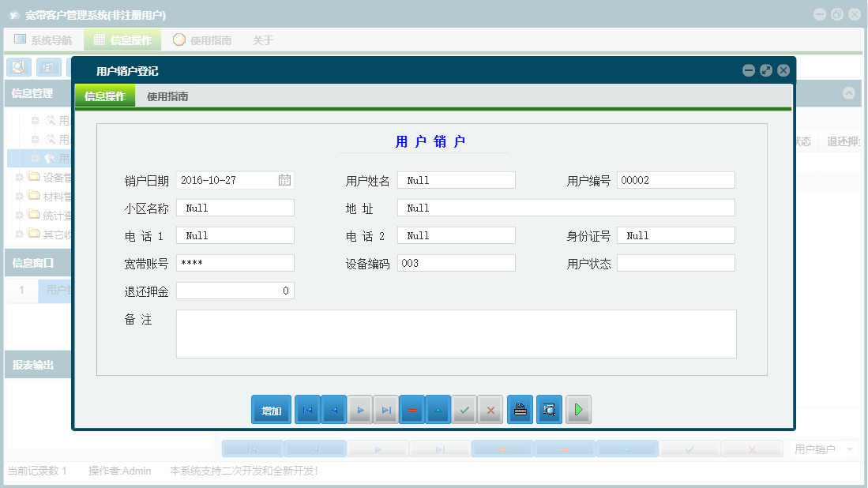Jump to the first record
This screenshot has height=488, width=868.
tap(307, 409)
